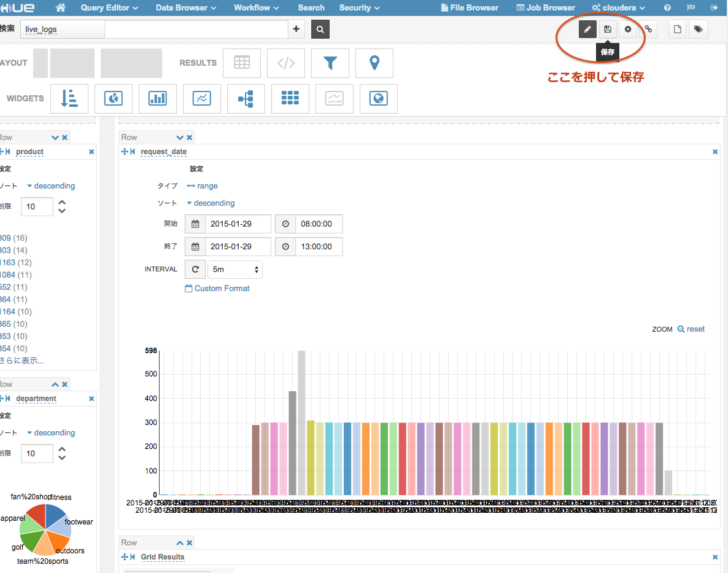Toggle the pencil edit mode button

coord(587,29)
